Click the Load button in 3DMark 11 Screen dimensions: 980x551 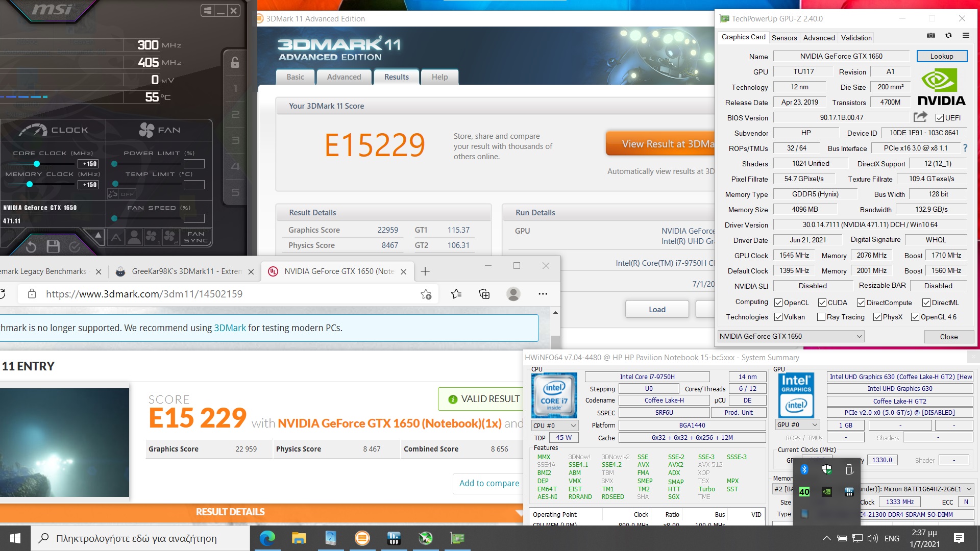(x=657, y=310)
